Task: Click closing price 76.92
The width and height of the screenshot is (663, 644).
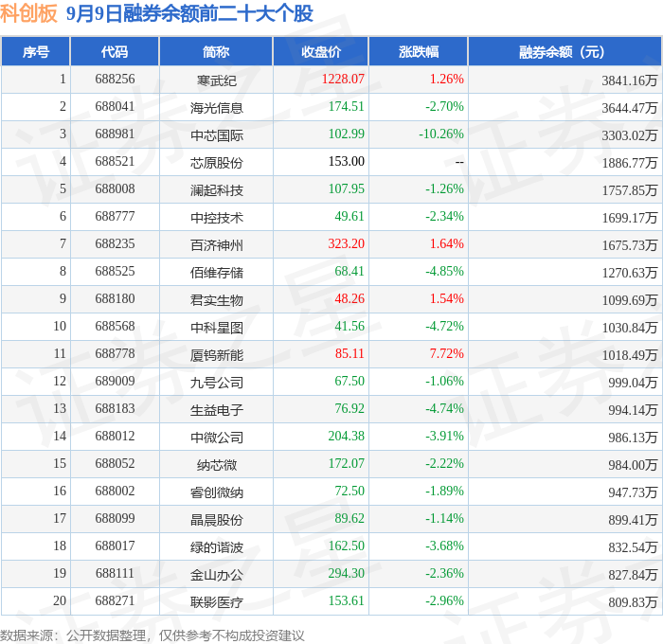Action: 349,409
